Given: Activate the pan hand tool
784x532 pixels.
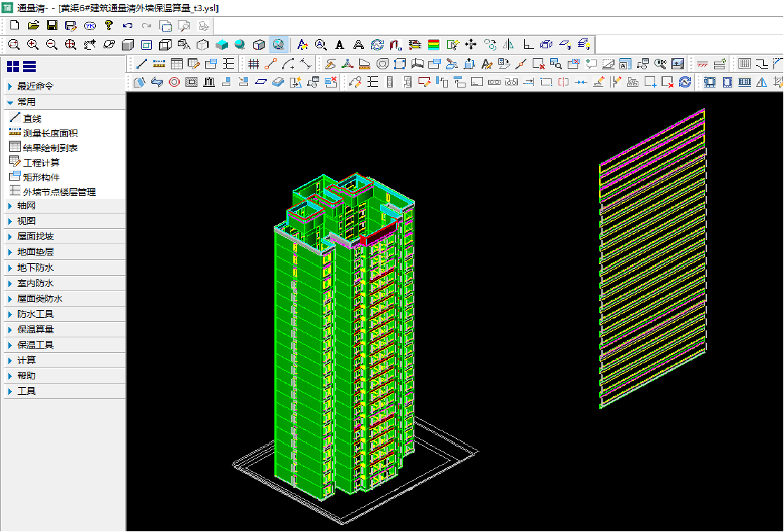Looking at the screenshot, I should click(90, 45).
